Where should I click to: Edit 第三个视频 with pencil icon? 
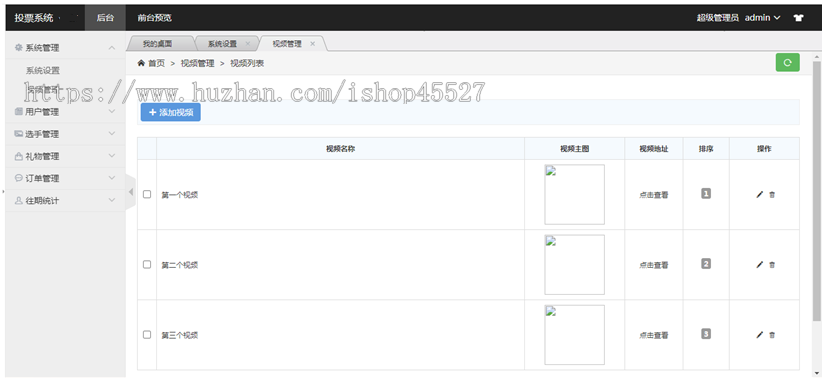coord(759,335)
